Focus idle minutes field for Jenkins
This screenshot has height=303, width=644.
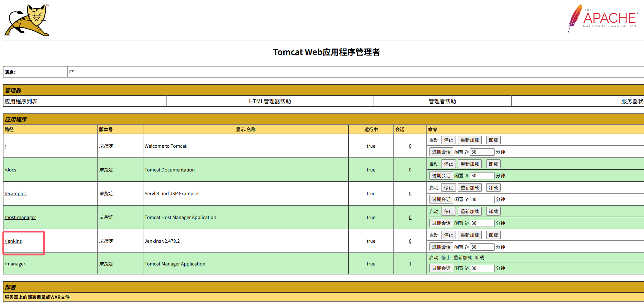click(482, 247)
